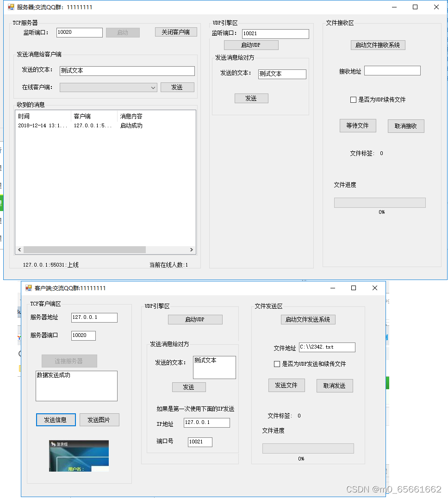Click the 等待文件 button
Viewport: 448px width, 498px height.
pos(358,125)
